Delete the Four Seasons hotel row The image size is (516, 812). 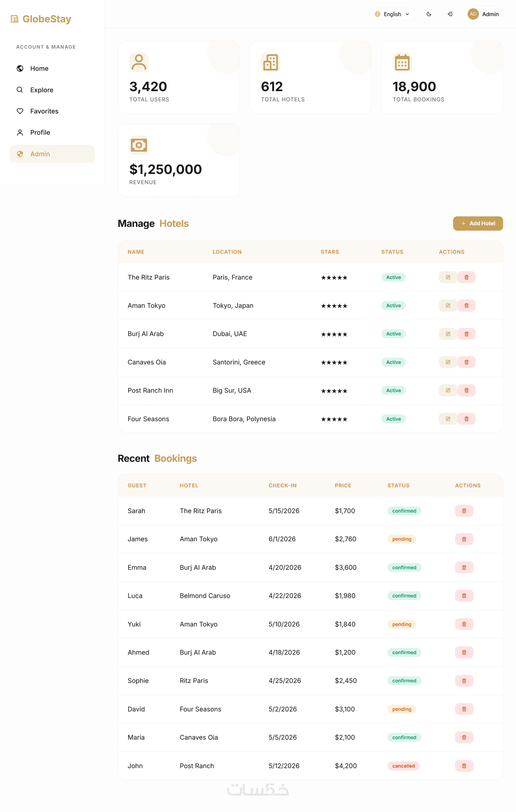coord(466,419)
